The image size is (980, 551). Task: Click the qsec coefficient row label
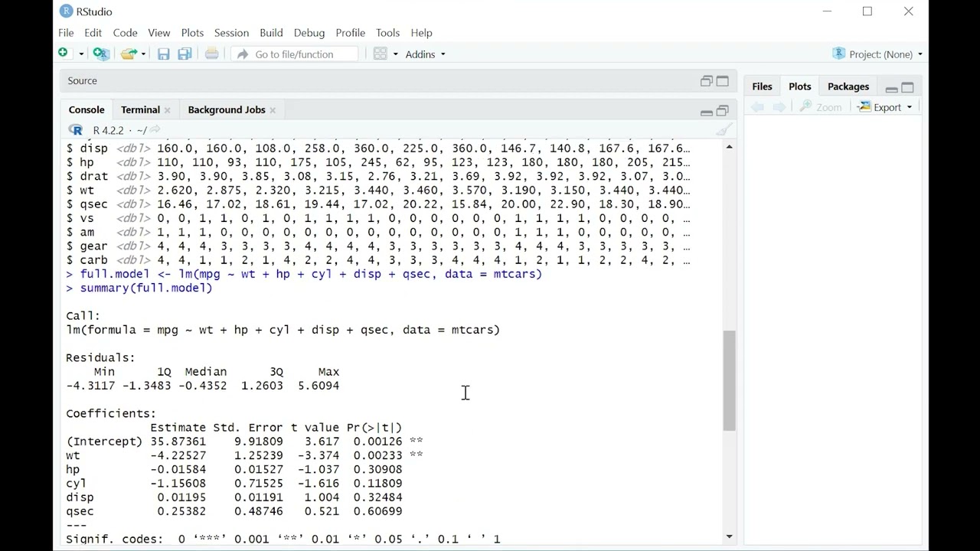point(80,511)
